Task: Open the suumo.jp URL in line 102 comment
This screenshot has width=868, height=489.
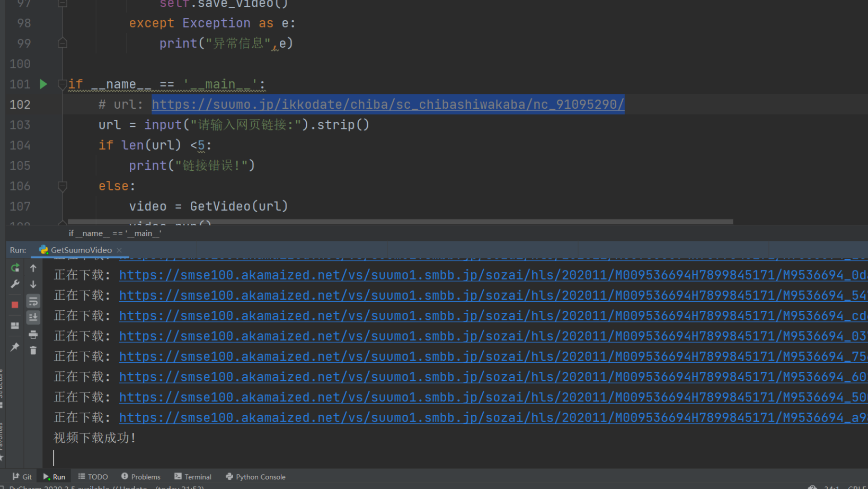Action: click(388, 104)
